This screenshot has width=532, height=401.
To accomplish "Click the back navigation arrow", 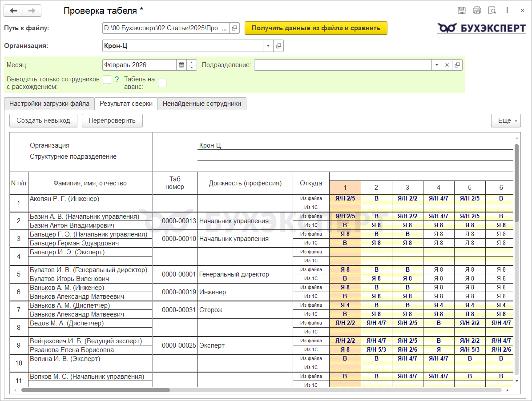I will [x=13, y=11].
